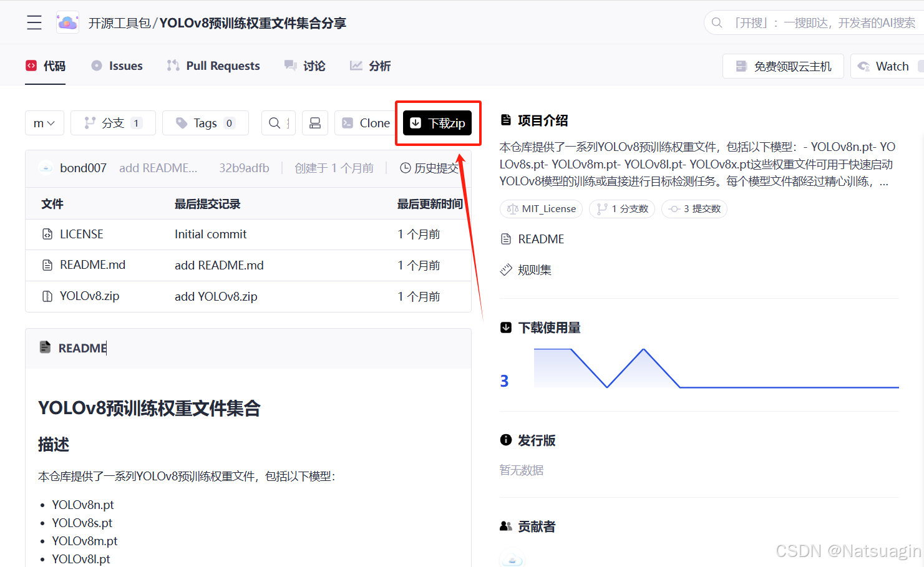Click the 项目介绍 heading
Viewport: 924px width, 567px height.
tap(543, 120)
